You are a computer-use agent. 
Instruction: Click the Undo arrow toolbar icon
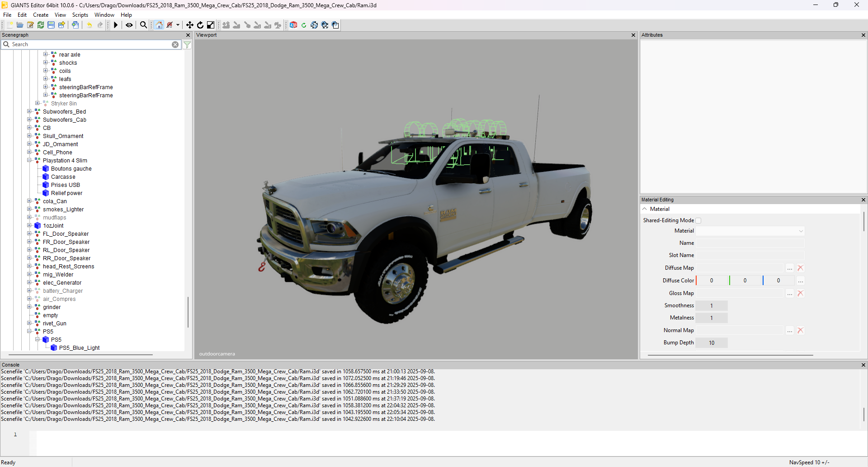pos(90,25)
